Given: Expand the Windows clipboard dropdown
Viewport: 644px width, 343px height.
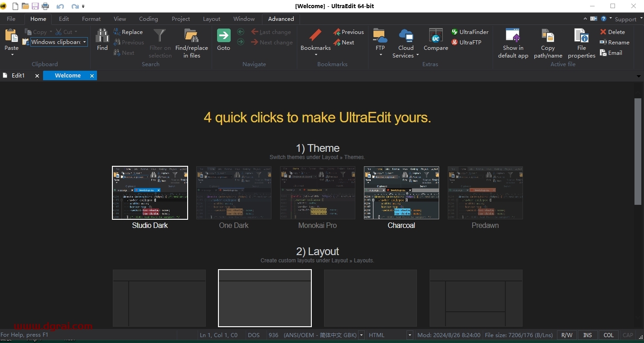Looking at the screenshot, I should click(x=84, y=42).
